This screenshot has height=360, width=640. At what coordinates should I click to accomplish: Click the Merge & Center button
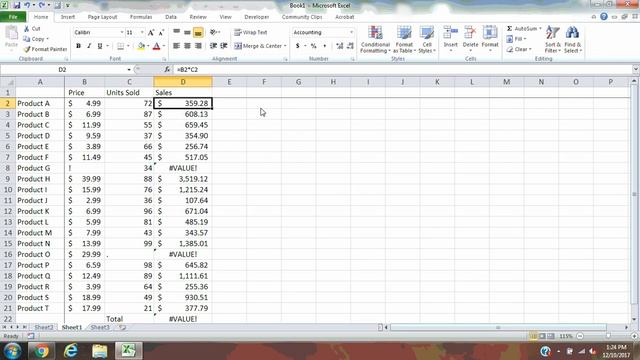click(x=258, y=46)
